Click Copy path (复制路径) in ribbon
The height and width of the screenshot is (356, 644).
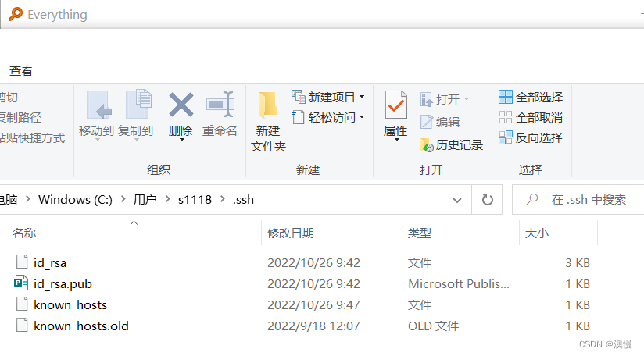tap(20, 118)
